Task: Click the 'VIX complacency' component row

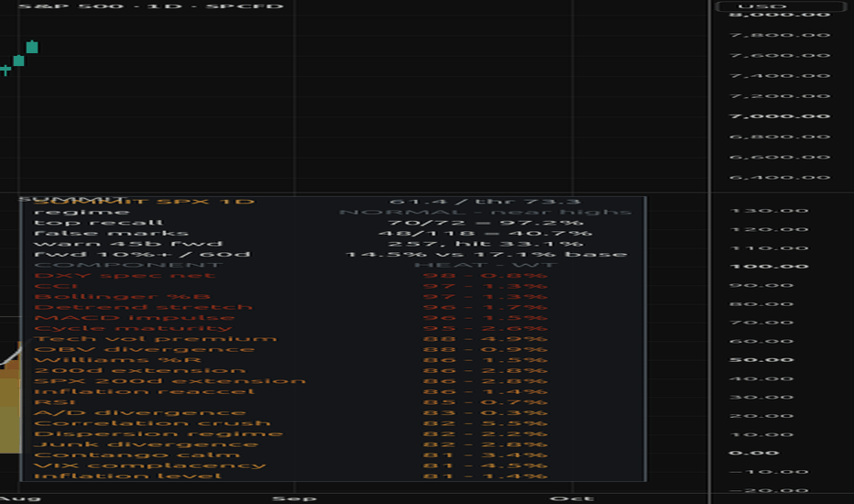Action: 149,466
